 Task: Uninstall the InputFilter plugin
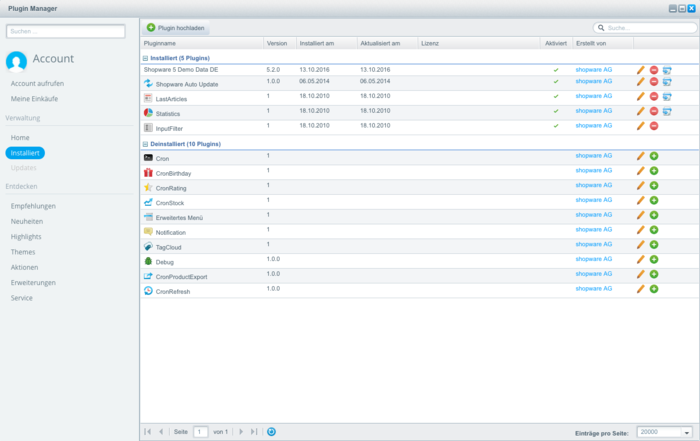click(654, 126)
